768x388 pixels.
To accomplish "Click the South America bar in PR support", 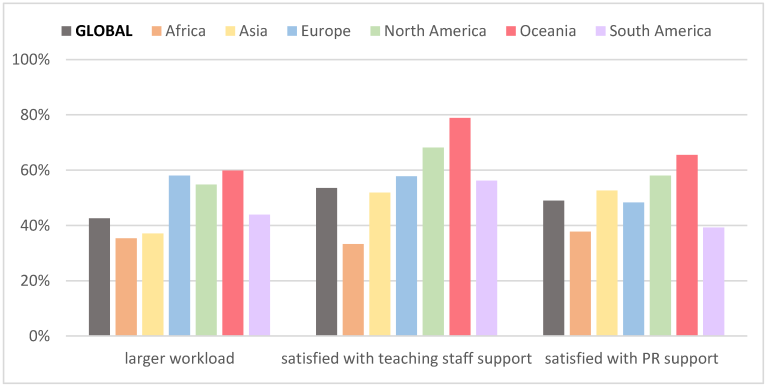I will [714, 281].
